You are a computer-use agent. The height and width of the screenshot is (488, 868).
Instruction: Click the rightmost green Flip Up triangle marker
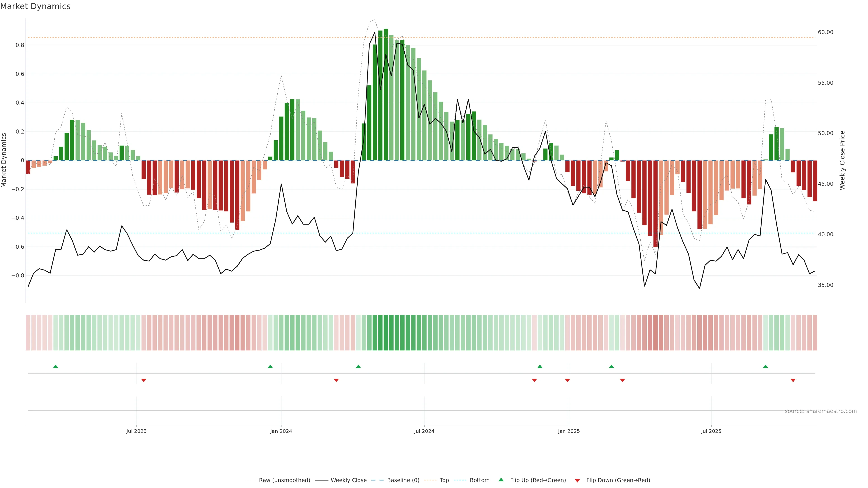pyautogui.click(x=765, y=366)
